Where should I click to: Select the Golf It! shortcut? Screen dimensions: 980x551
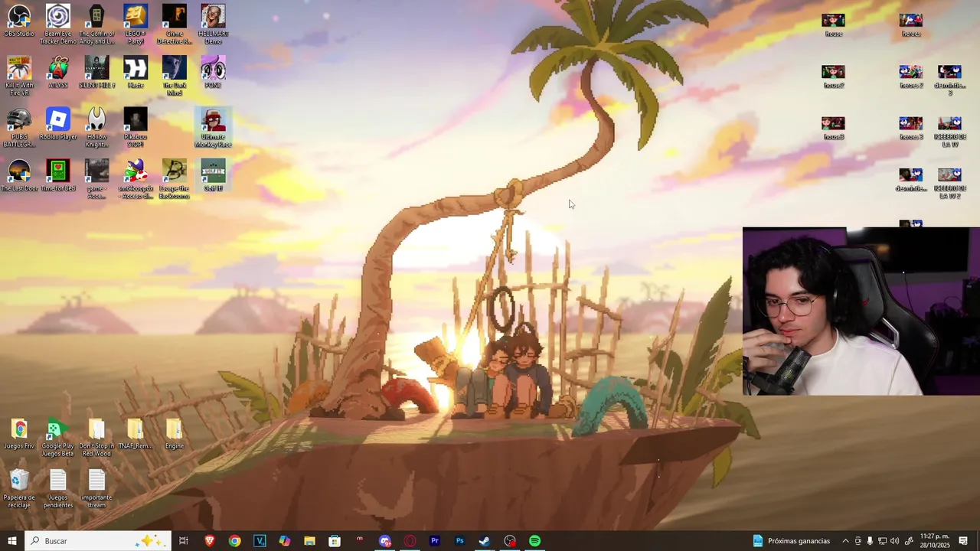click(213, 175)
